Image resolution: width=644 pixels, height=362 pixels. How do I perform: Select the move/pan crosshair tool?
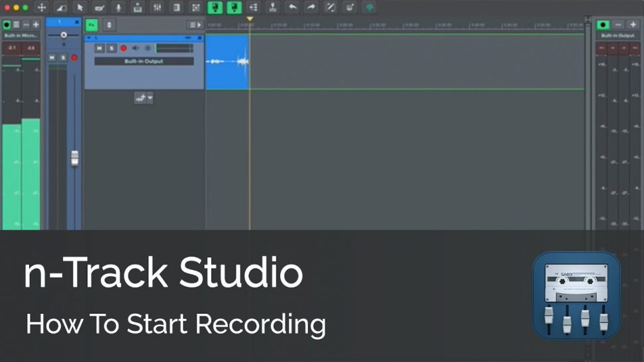(41, 7)
